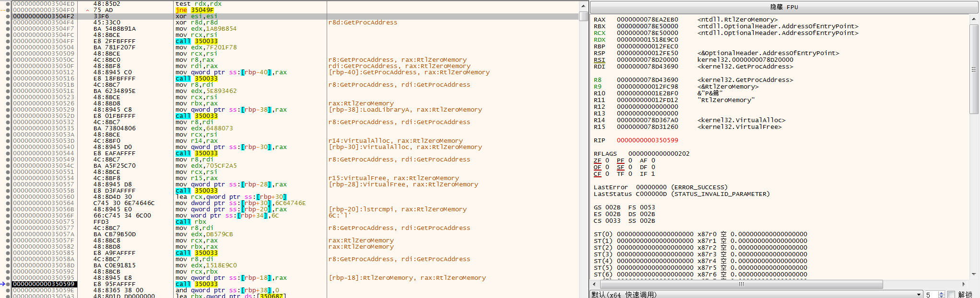Enable the 解锁 checkbox

point(952,295)
